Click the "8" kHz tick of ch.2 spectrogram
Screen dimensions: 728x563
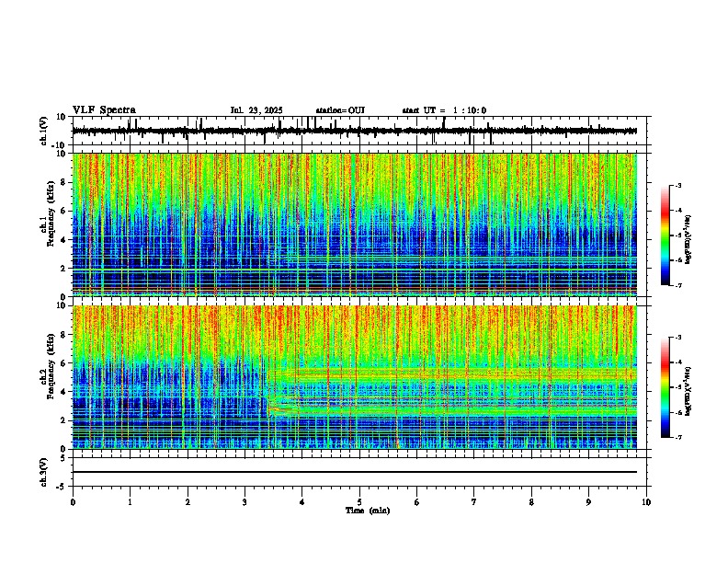[x=64, y=335]
